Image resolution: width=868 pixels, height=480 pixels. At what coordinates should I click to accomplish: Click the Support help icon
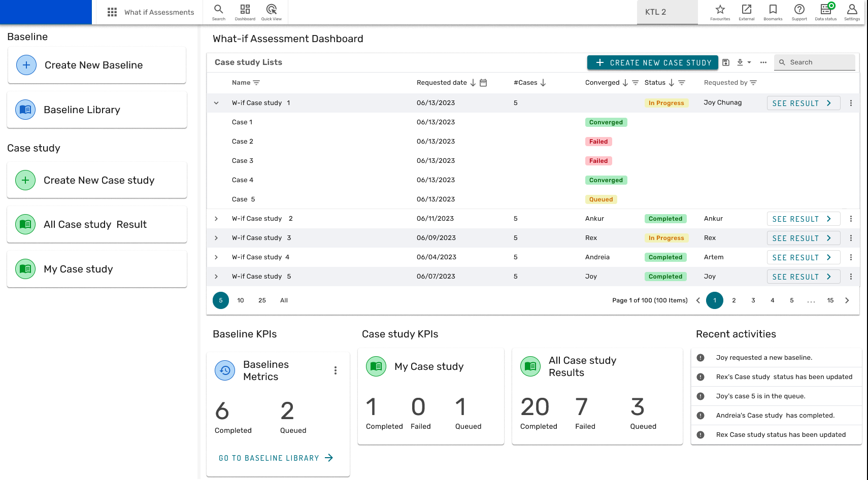(x=799, y=10)
